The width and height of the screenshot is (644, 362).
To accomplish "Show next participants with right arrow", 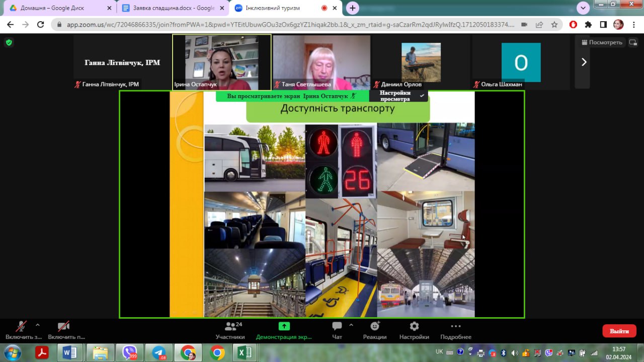I will click(x=584, y=62).
